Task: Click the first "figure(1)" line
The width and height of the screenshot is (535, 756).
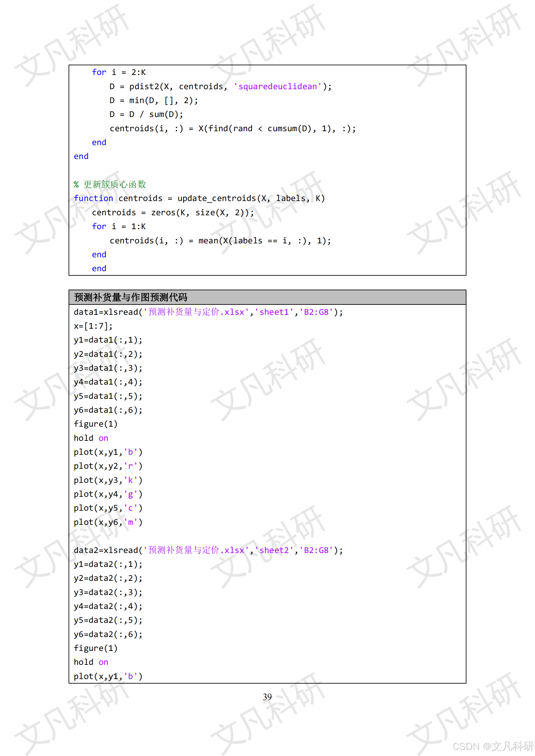Action: tap(95, 424)
